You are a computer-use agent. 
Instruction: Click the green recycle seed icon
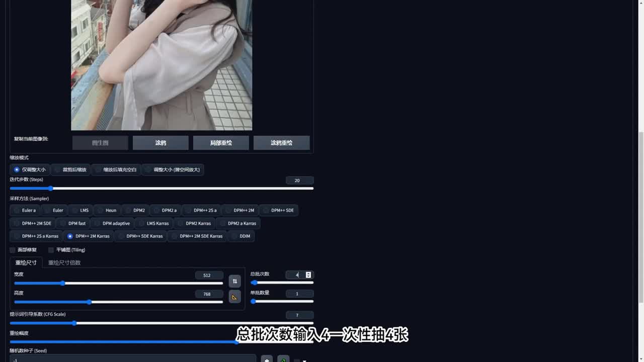coord(283,359)
